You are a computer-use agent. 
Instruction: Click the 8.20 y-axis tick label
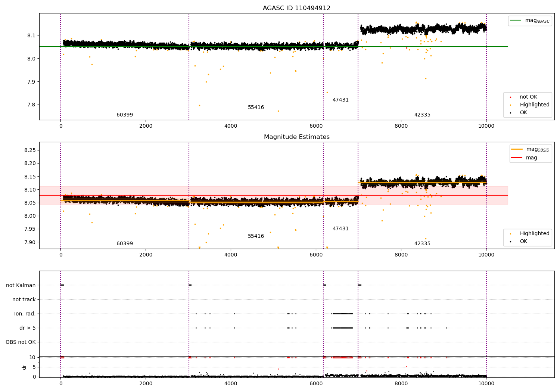tap(30, 164)
